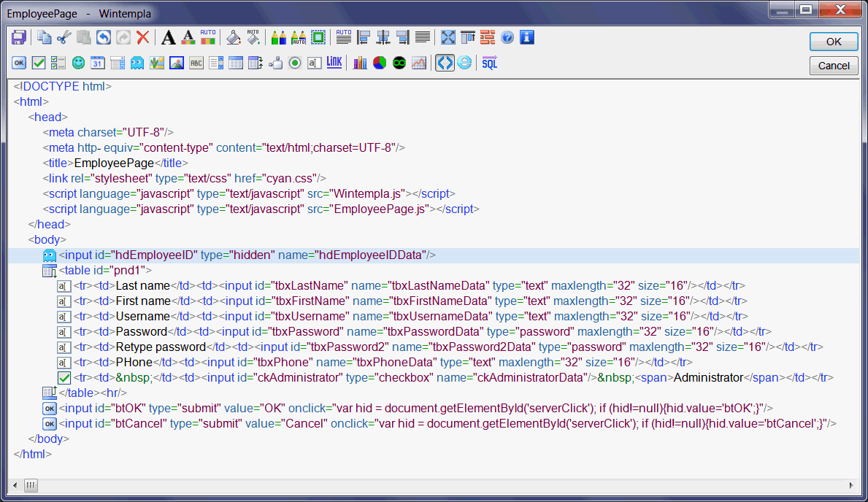Align content to the right

[403, 38]
